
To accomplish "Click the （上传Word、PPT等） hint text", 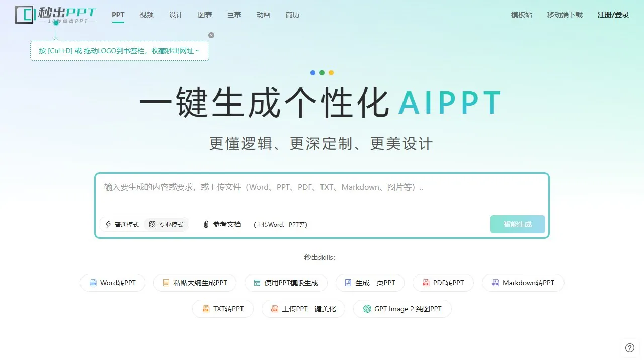I will coord(280,225).
